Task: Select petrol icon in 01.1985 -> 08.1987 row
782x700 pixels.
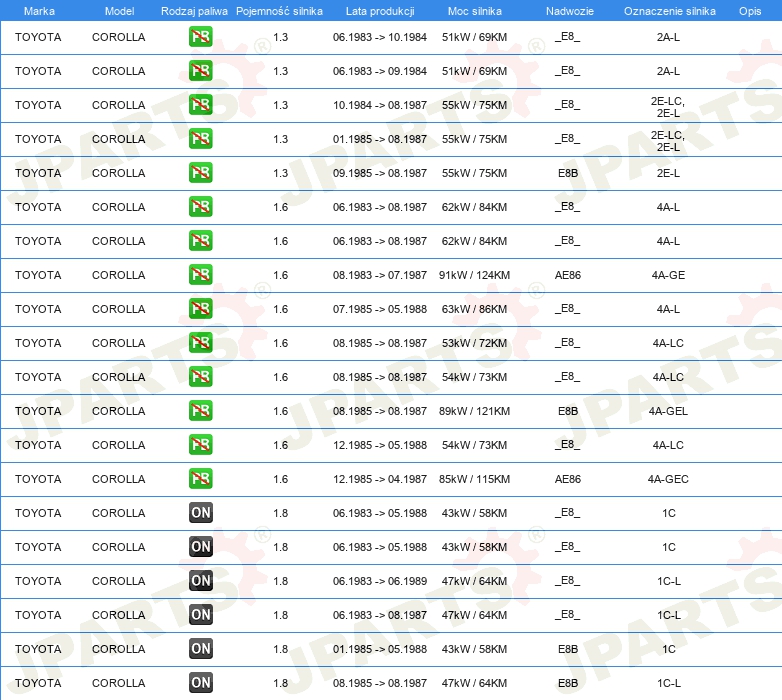Action: [x=200, y=139]
